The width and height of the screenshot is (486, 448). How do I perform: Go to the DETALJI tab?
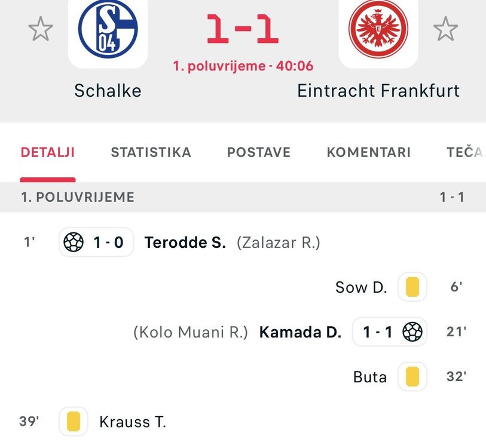(x=48, y=152)
